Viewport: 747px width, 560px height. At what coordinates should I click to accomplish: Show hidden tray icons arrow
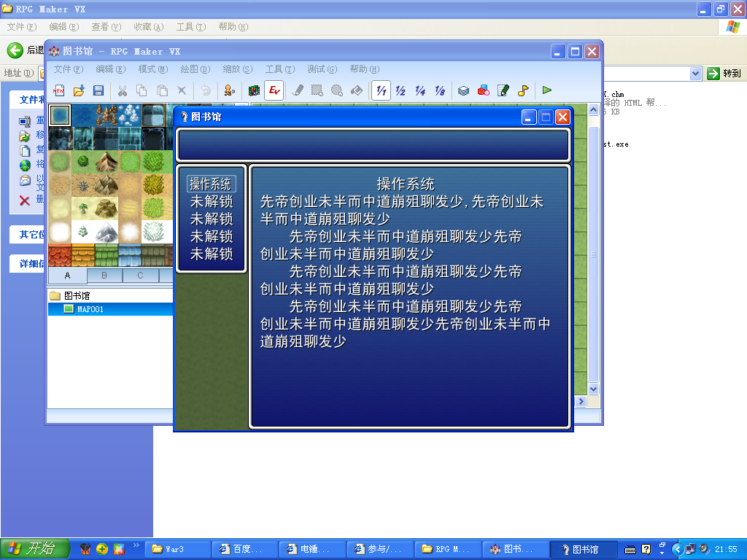[x=677, y=549]
